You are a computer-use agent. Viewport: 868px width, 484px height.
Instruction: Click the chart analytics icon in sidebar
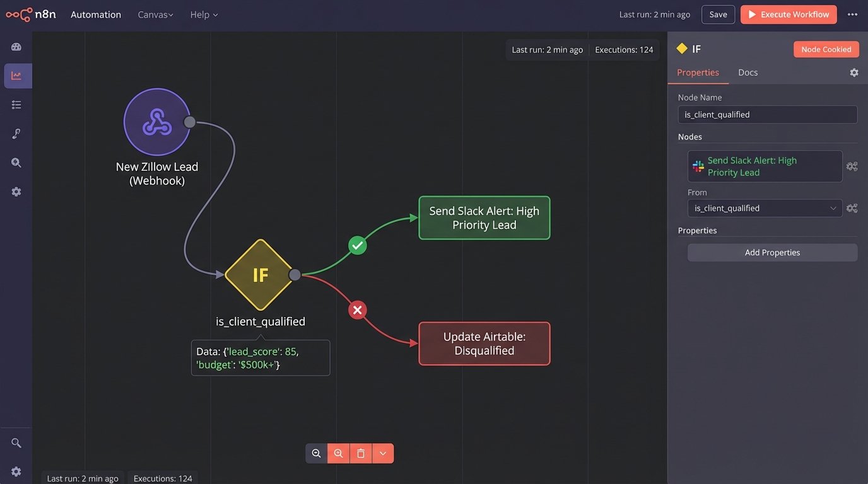pyautogui.click(x=16, y=76)
